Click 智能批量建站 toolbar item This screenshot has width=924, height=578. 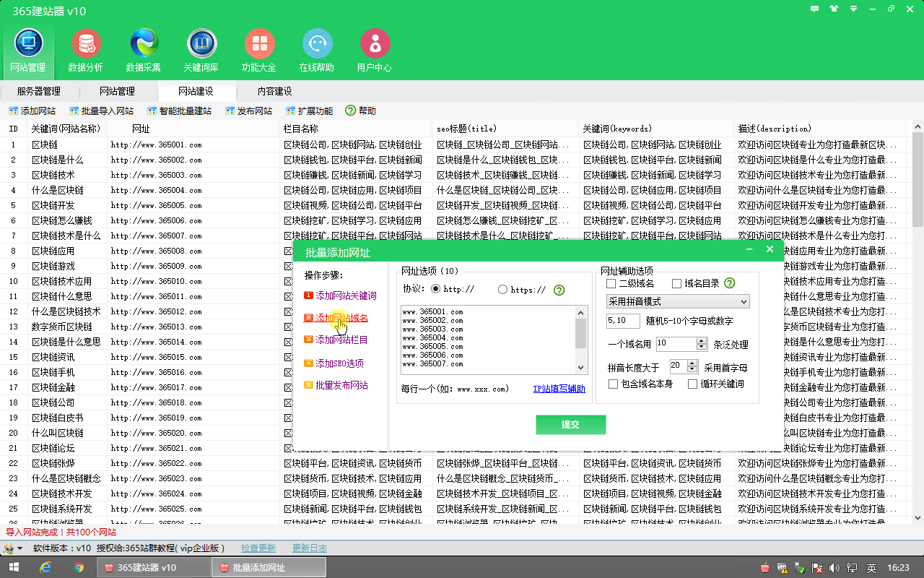[179, 111]
